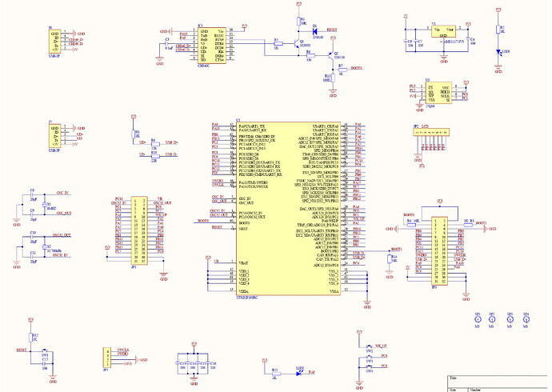This screenshot has width=552, height=392.
Task: Select capacitor C6 at regulator input
Action: (406, 42)
